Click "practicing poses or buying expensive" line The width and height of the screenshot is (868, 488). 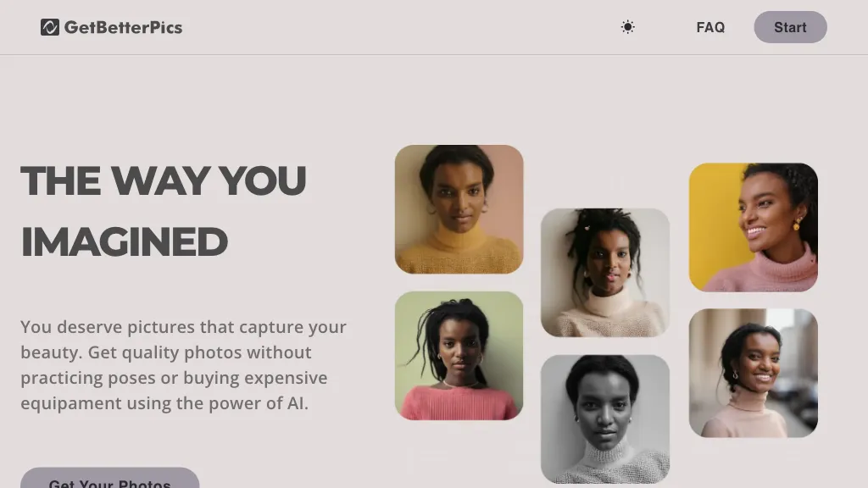coord(174,378)
